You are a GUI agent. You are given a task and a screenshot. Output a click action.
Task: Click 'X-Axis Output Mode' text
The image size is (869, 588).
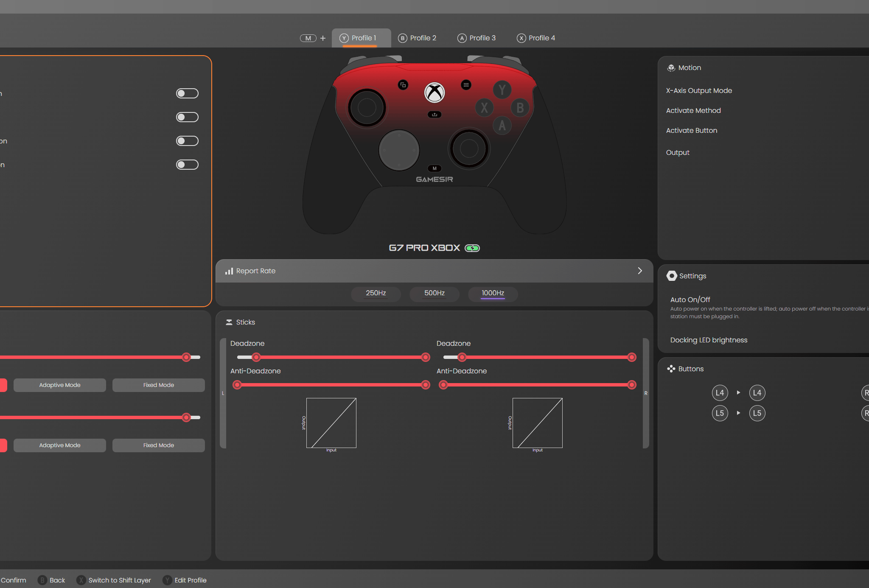click(x=699, y=91)
